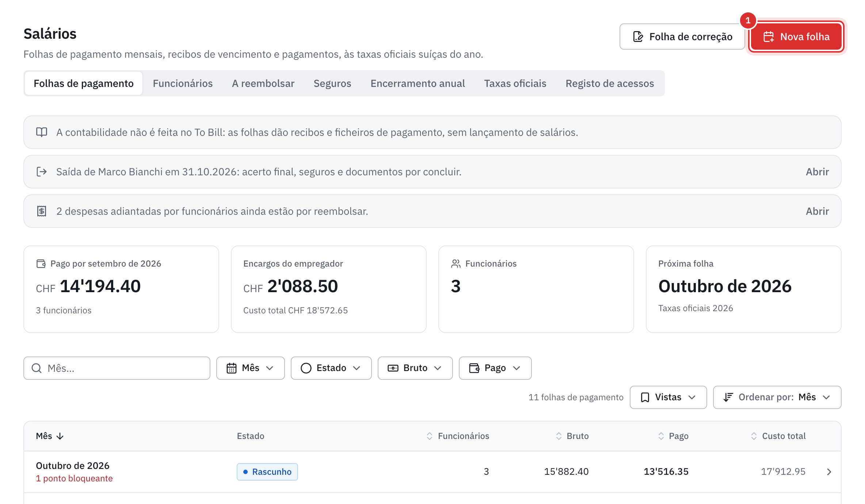The width and height of the screenshot is (865, 504).
Task: Click the Próxima folha Outubro de 2026 card
Action: (743, 289)
